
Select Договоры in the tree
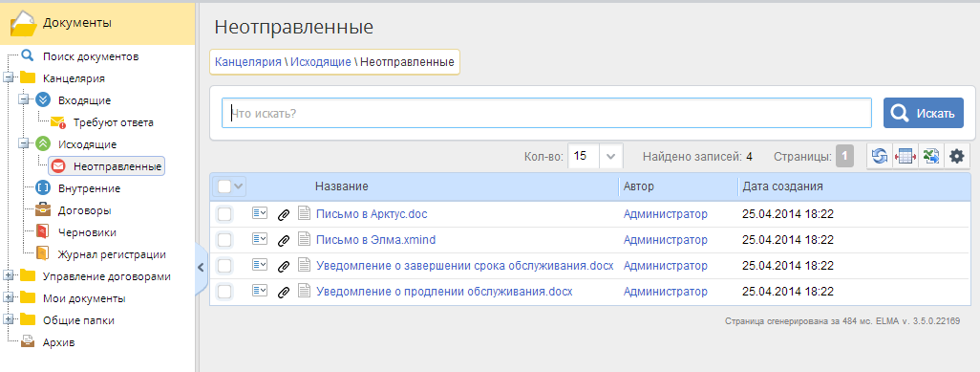pos(85,210)
